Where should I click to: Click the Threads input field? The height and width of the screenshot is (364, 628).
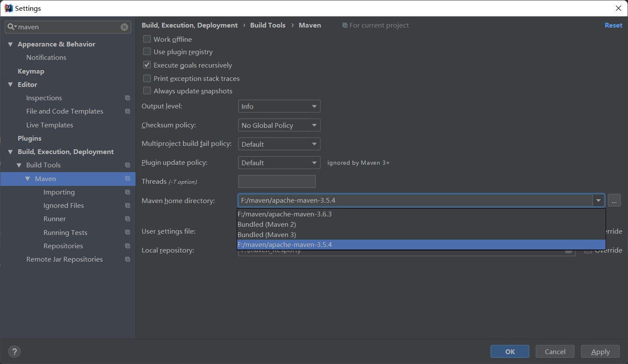click(277, 182)
